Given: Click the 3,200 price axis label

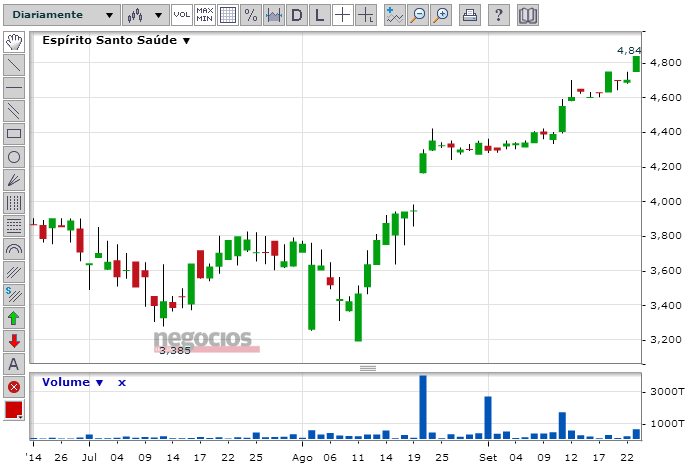Looking at the screenshot, I should pyautogui.click(x=666, y=340).
